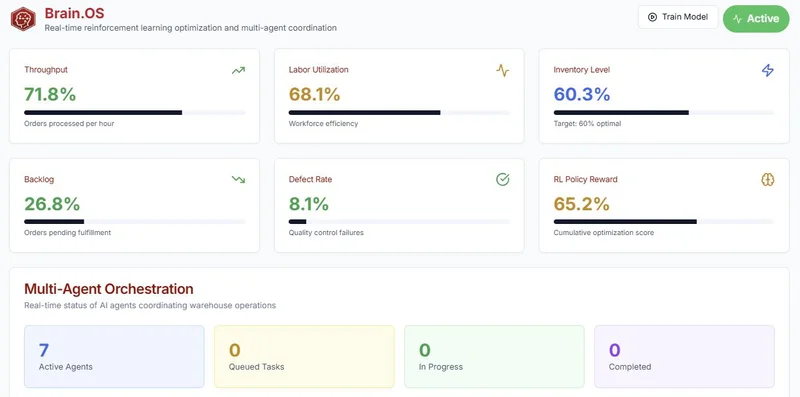Click the Brain.OS hexagon logo icon
The image size is (800, 397).
point(23,19)
